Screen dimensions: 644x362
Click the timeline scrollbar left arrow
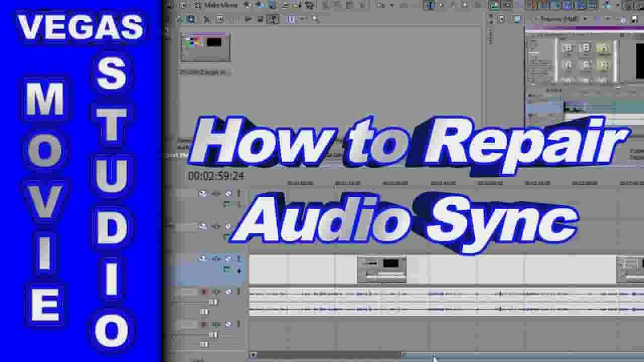coord(253,355)
